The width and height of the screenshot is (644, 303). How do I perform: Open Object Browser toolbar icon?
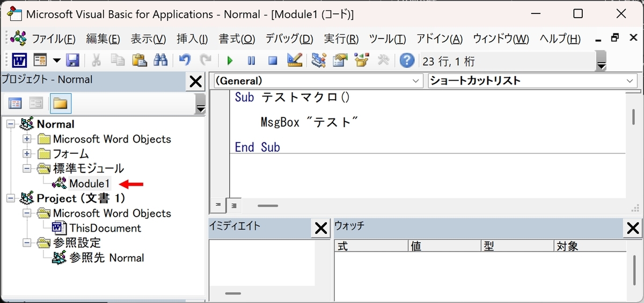point(362,60)
